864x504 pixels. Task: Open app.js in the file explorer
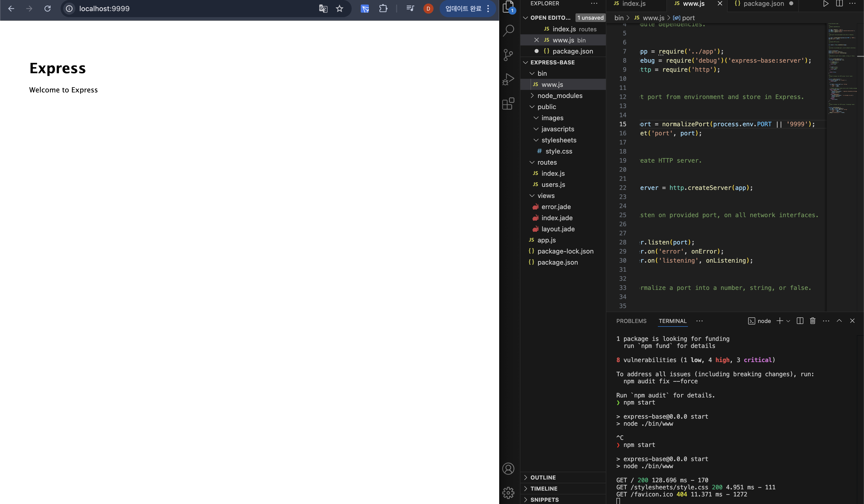coord(546,240)
